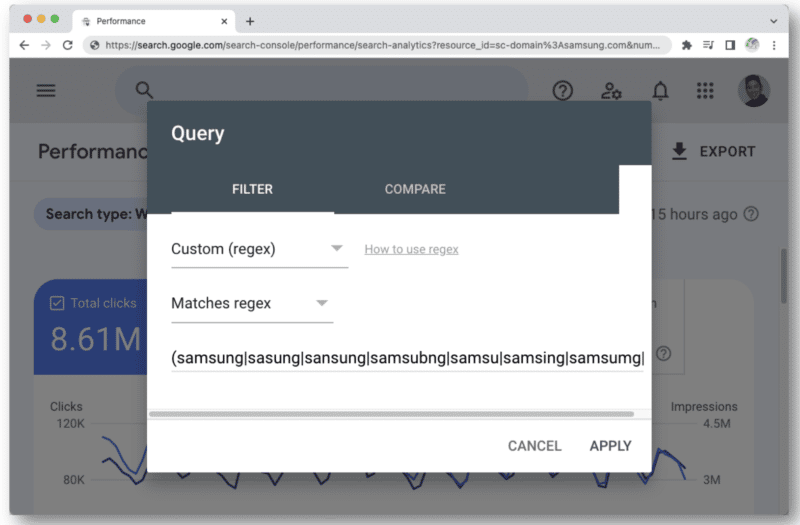800x525 pixels.
Task: Open the How to use regex link
Action: click(x=411, y=250)
